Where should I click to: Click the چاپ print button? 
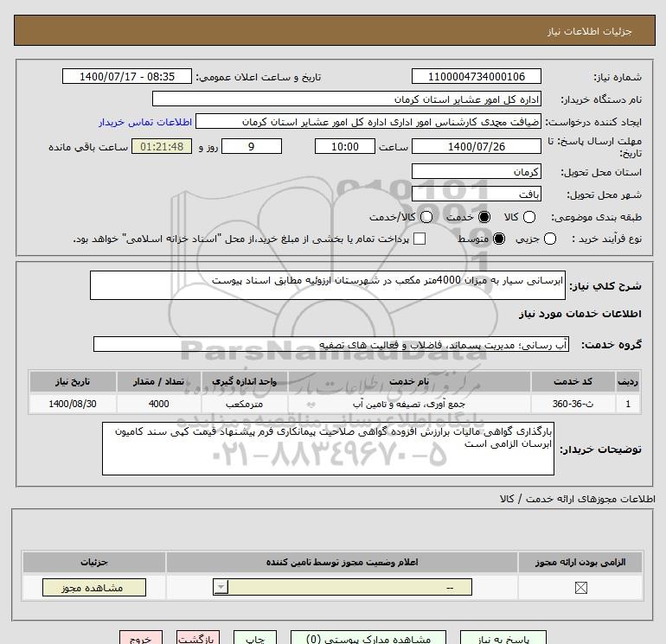click(255, 638)
